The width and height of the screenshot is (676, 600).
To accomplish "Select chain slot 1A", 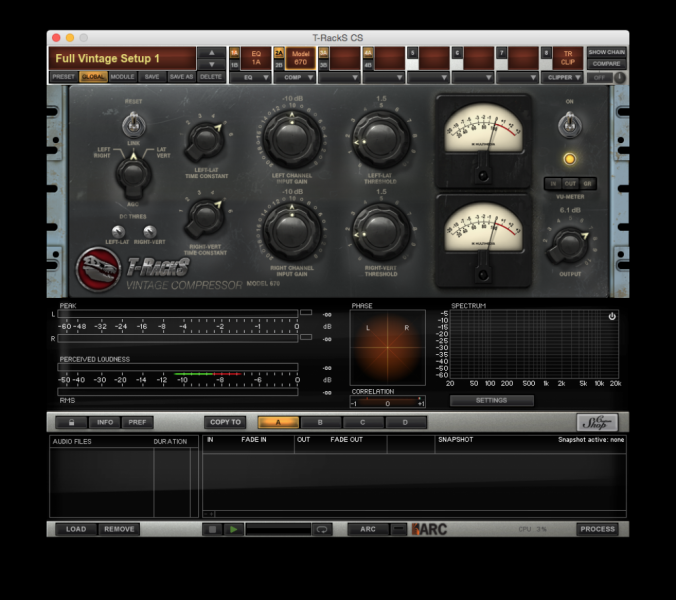I will coord(234,53).
